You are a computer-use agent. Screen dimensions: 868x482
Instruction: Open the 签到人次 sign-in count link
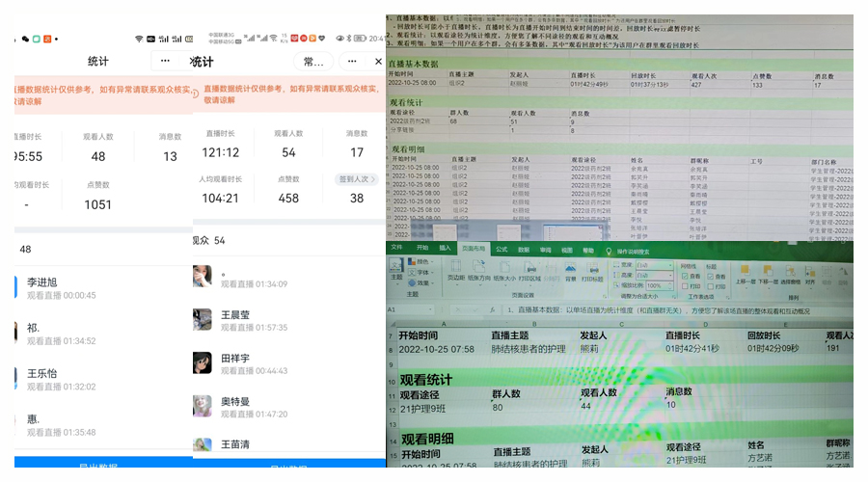tap(357, 179)
